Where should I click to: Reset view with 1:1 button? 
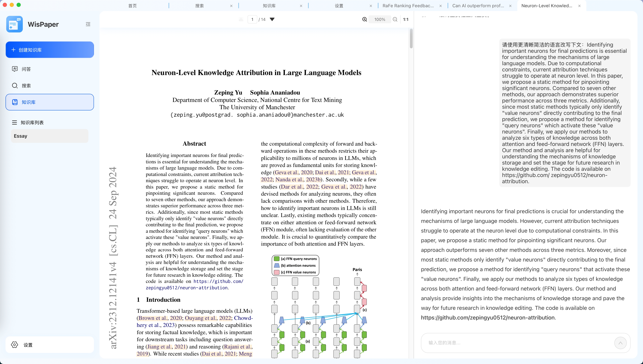406,19
